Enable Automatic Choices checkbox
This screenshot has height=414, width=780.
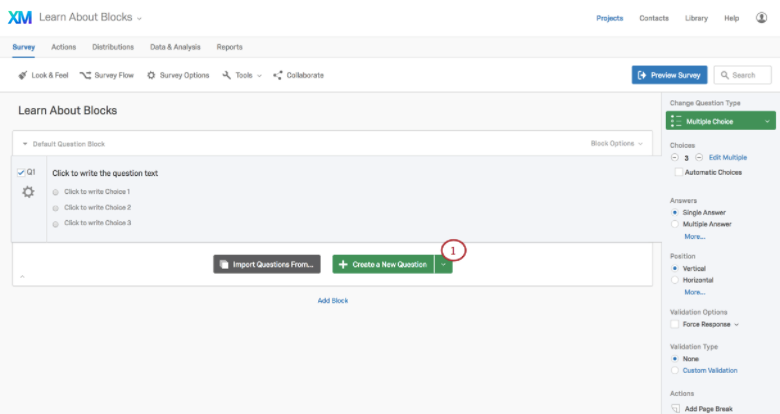678,172
